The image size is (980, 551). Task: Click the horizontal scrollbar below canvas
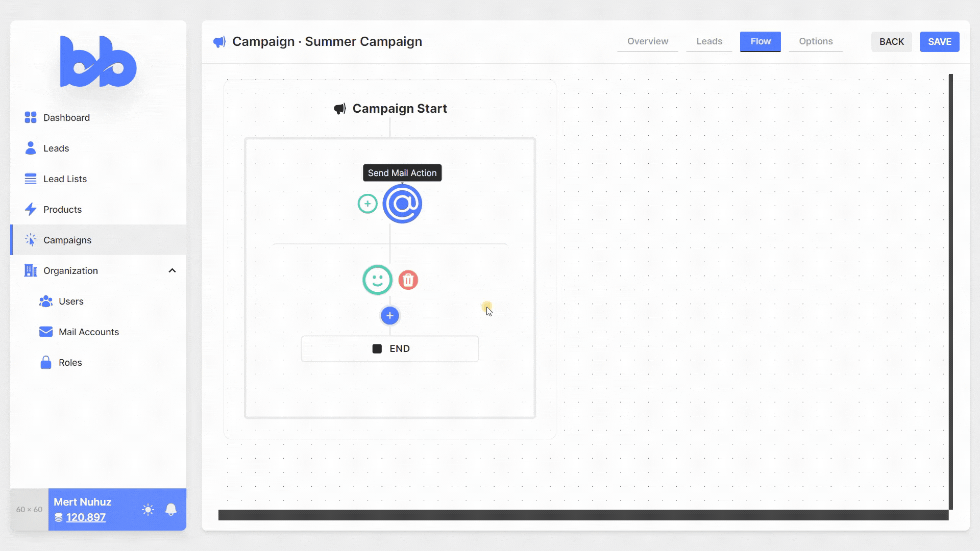583,515
